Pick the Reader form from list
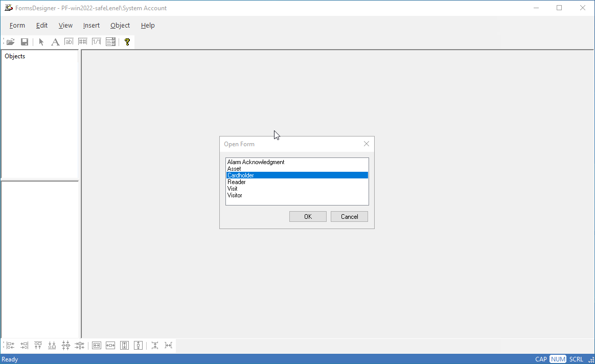595x364 pixels. coord(236,182)
